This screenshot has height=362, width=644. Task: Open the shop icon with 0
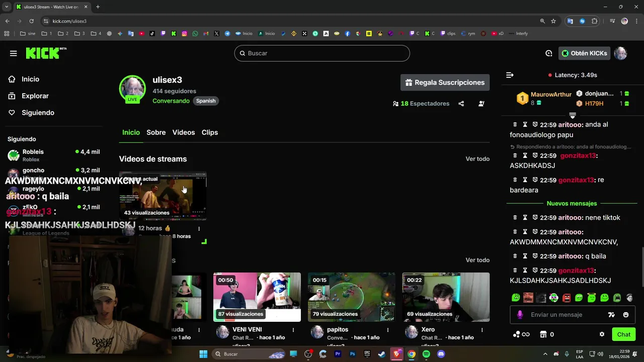pyautogui.click(x=547, y=334)
